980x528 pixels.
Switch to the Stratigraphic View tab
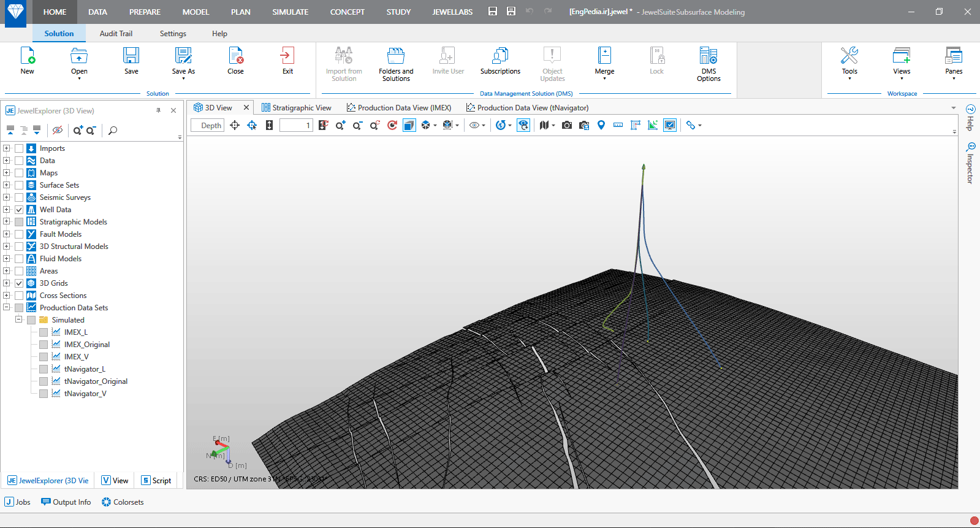[297, 108]
